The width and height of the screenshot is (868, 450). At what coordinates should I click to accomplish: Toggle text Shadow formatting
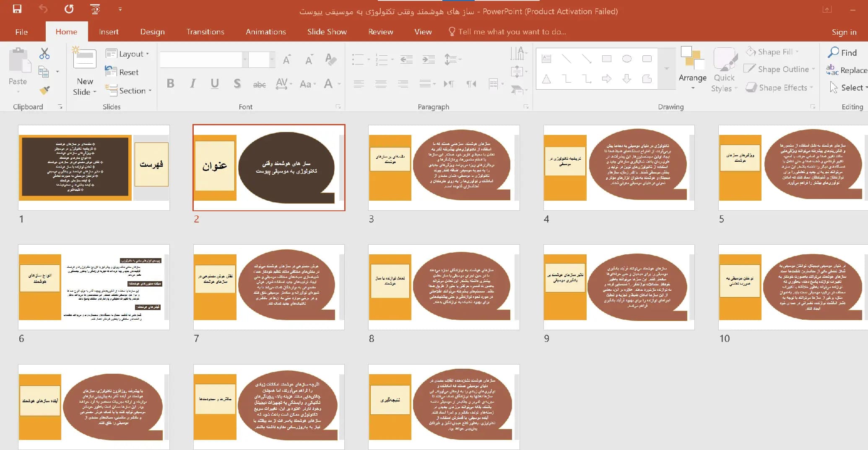tap(237, 83)
